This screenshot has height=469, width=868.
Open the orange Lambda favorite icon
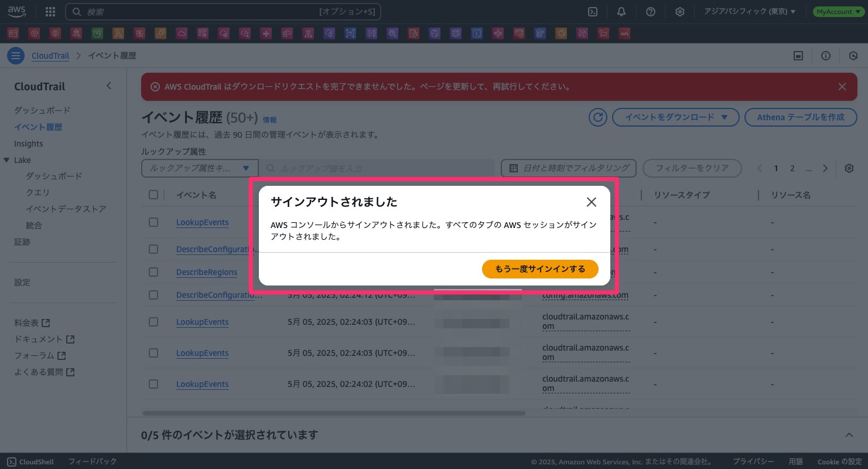118,33
